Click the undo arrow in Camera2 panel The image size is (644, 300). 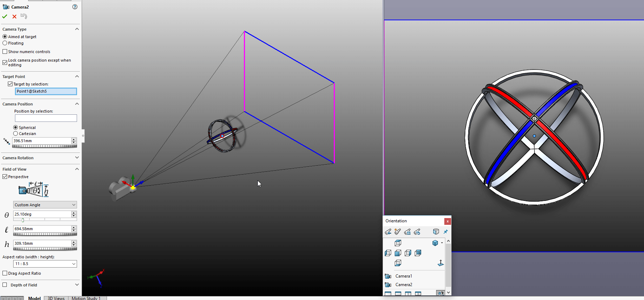point(24,16)
